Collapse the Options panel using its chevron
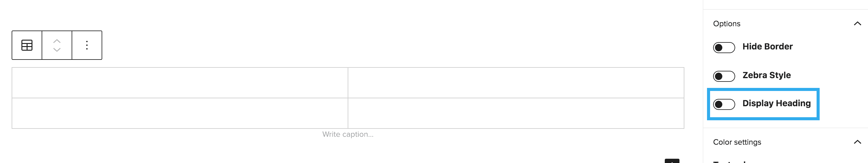The height and width of the screenshot is (163, 868). [x=857, y=24]
